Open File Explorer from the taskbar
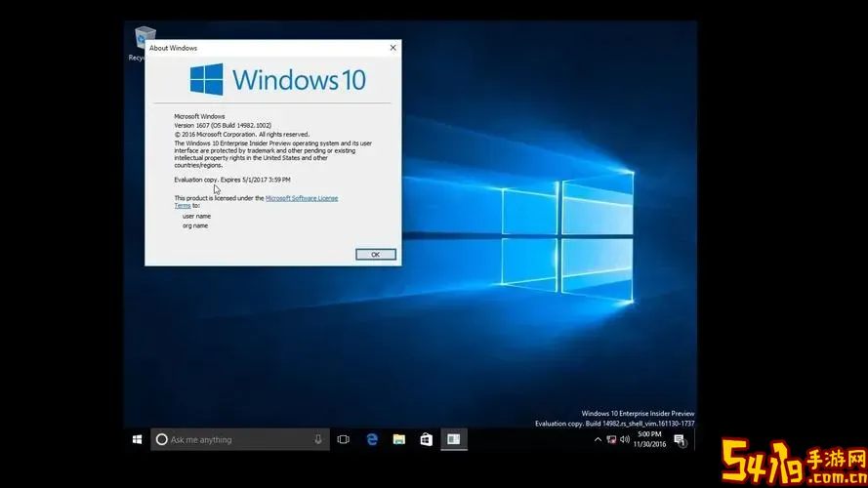 click(399, 439)
